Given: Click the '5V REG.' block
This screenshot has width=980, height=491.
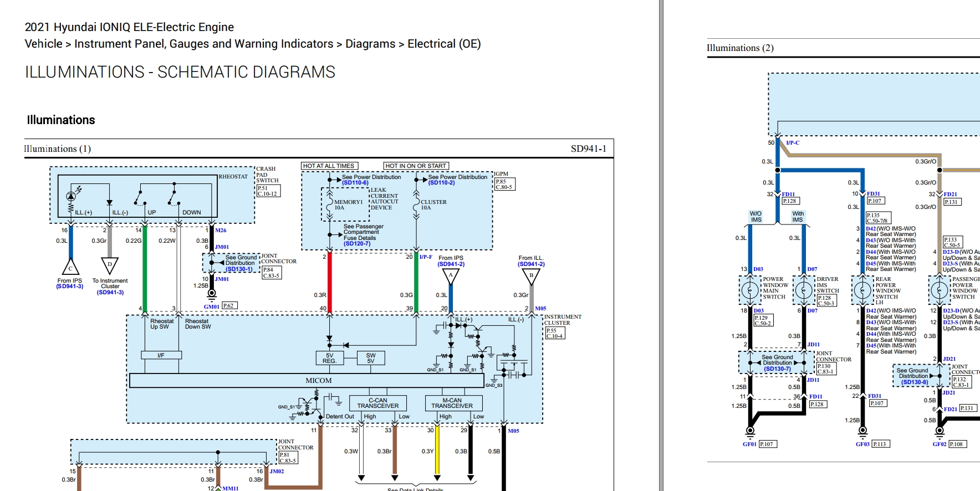Looking at the screenshot, I should pos(329,358).
